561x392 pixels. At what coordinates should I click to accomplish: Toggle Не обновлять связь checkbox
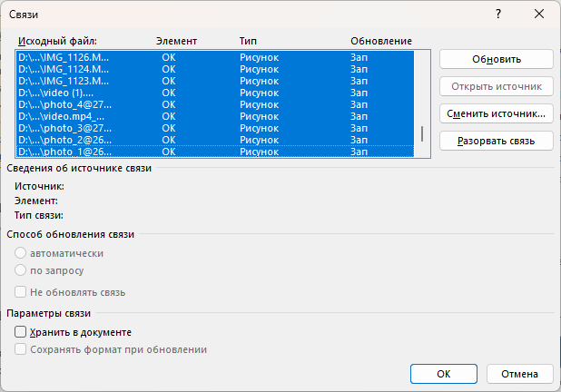click(x=21, y=292)
